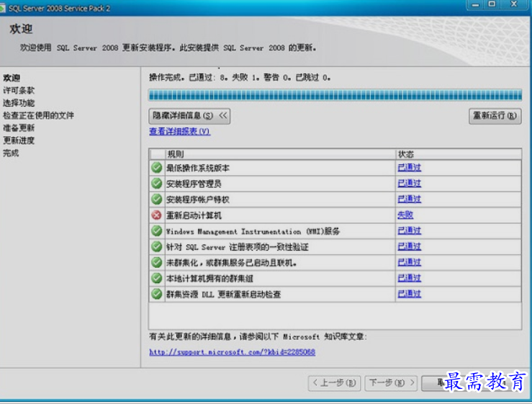
Task: Click rule text 未群集化，或群集服务已启动且联机
Action: coord(231,263)
